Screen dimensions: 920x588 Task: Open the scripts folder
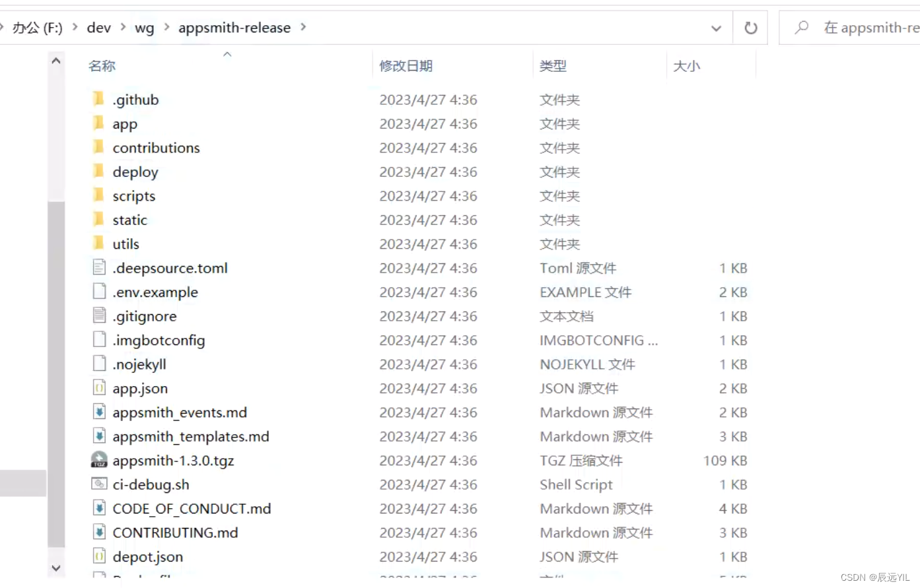pyautogui.click(x=133, y=195)
